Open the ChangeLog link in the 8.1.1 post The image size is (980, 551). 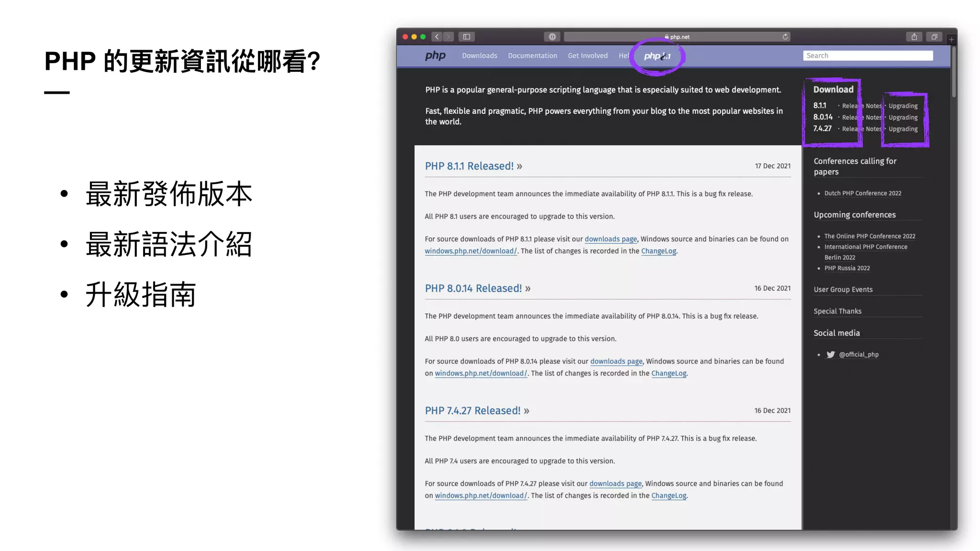pos(658,251)
